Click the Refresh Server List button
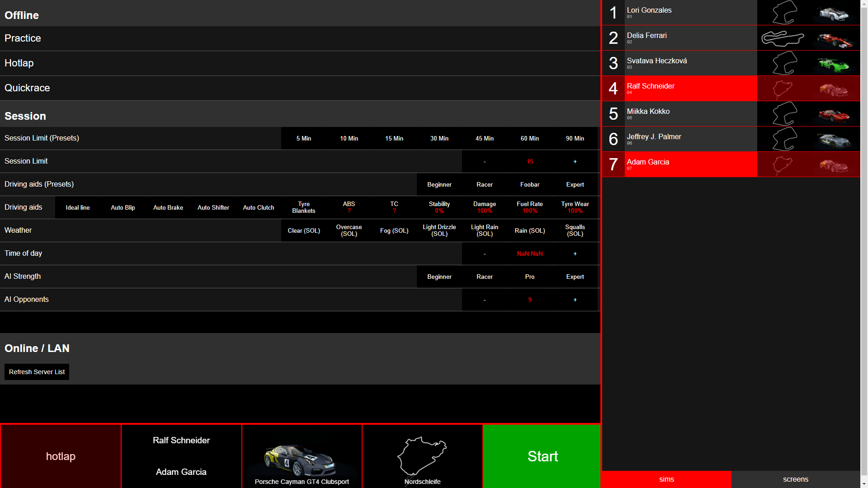 37,372
